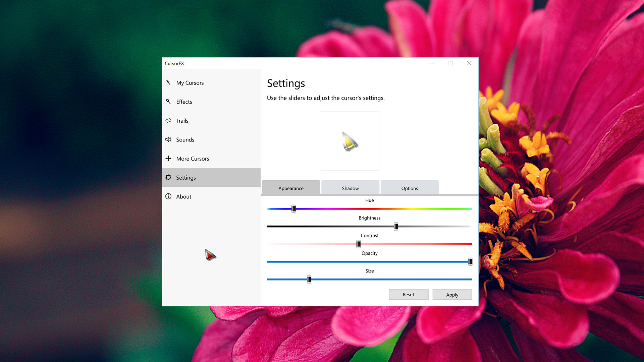
Task: Open the Sounds section from the sidebar
Action: (185, 140)
